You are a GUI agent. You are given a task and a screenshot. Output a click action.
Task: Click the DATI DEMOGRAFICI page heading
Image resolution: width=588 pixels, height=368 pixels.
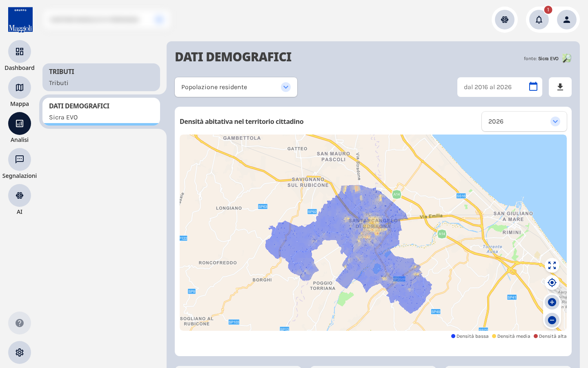coord(233,57)
